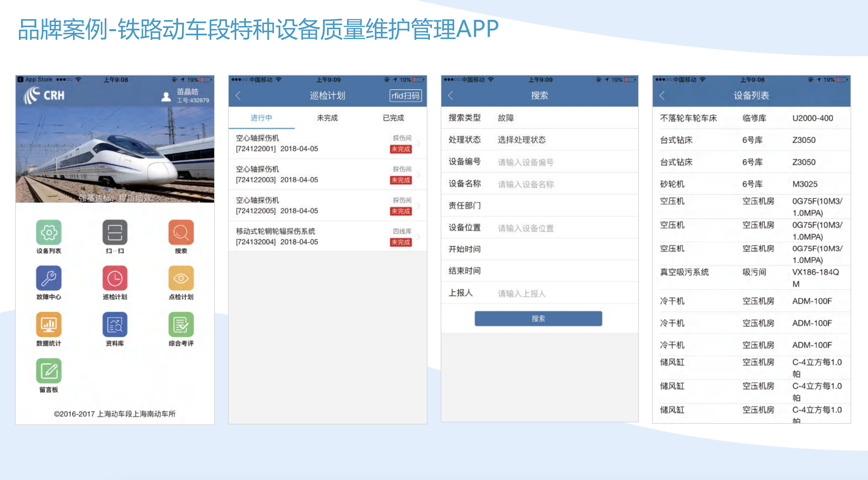868x480 pixels.
Task: Click 未完成 badge on item 724122001
Action: pos(401,149)
